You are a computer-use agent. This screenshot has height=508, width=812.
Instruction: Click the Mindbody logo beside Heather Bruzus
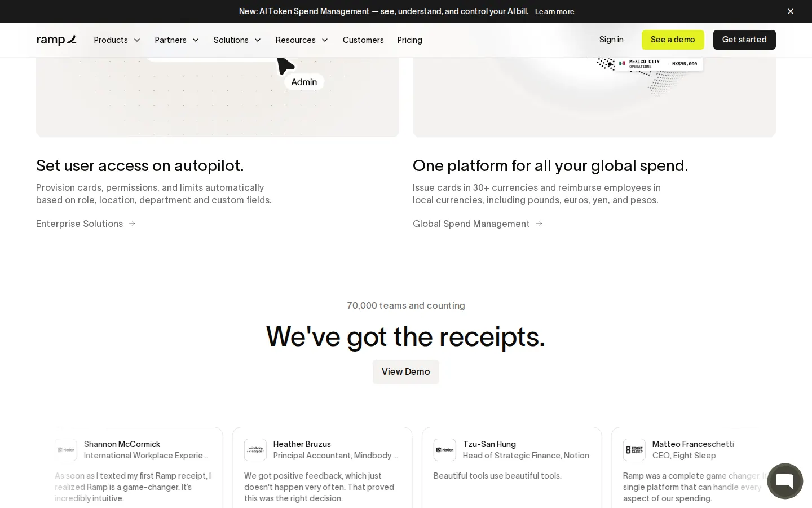point(255,450)
